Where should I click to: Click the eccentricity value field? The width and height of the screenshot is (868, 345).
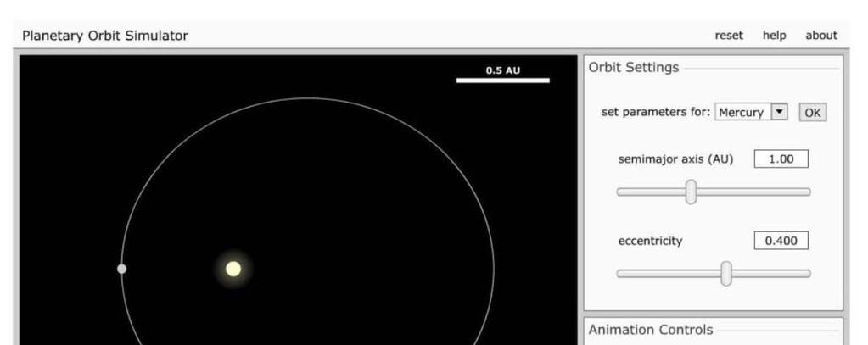(x=781, y=241)
